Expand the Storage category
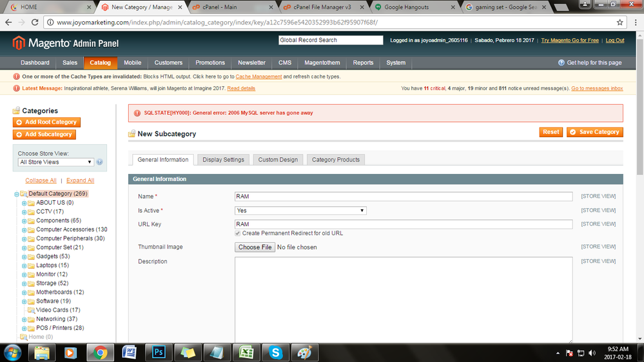This screenshot has height=362, width=644. pyautogui.click(x=24, y=283)
